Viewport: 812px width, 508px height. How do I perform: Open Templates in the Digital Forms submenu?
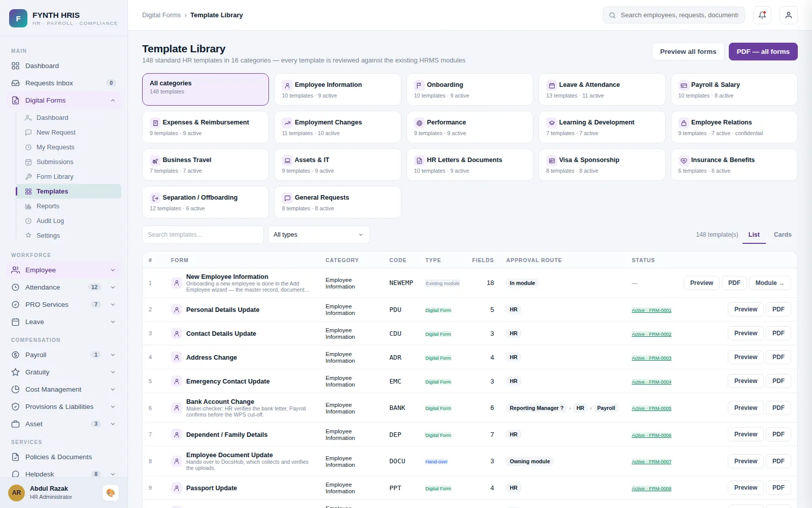click(x=69, y=192)
